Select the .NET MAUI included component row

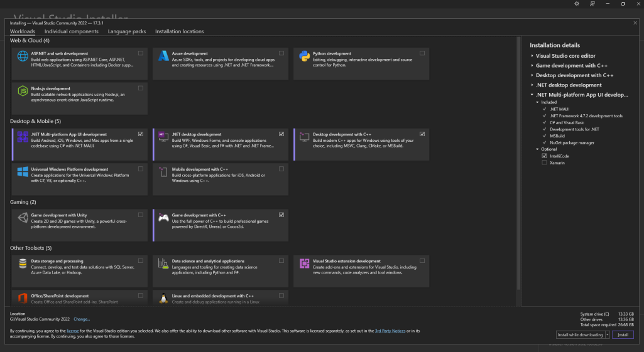tap(560, 109)
